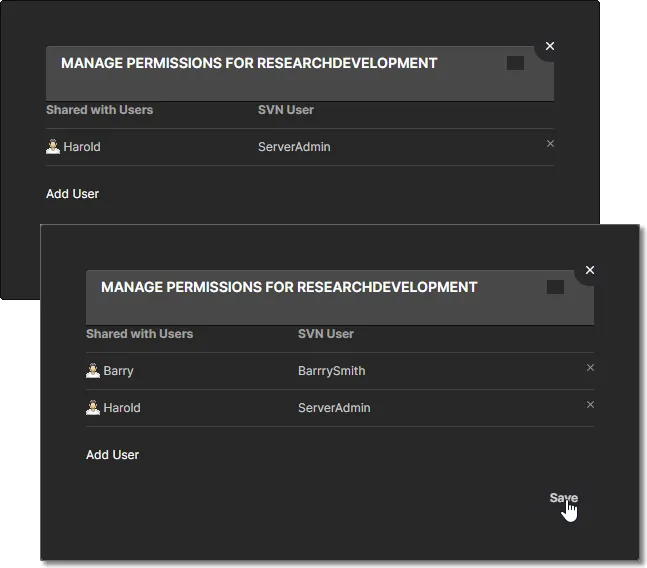Click the SVN User column header in the front dialog
The height and width of the screenshot is (568, 647).
pyautogui.click(x=326, y=333)
